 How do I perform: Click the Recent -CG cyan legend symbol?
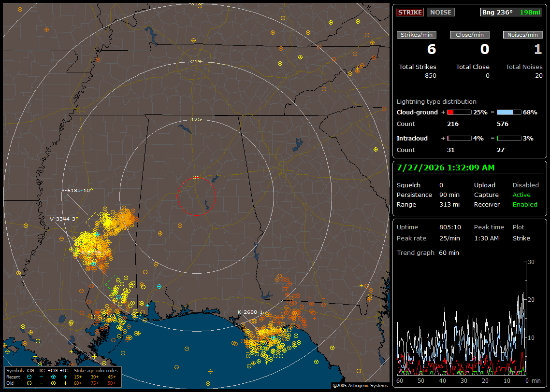pos(29,377)
